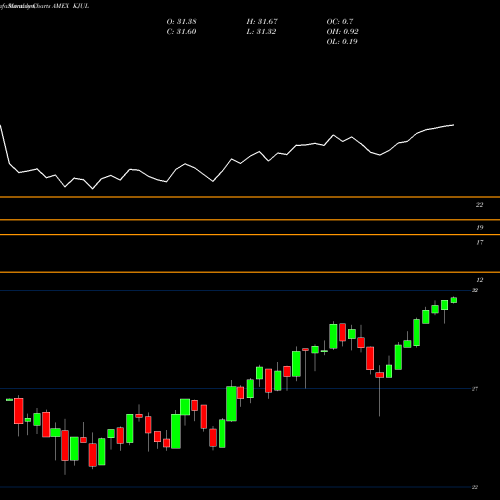This screenshot has width=500, height=500.
Task: Select the high price H: 31.67
Action: coord(262,22)
